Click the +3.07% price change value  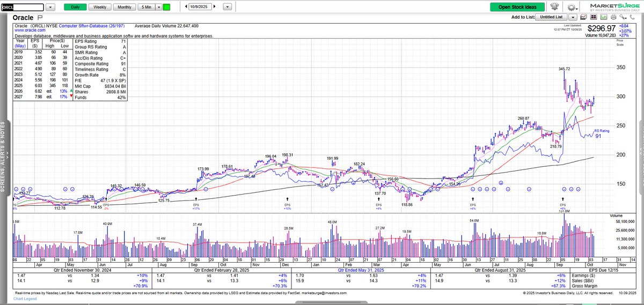[625, 31]
